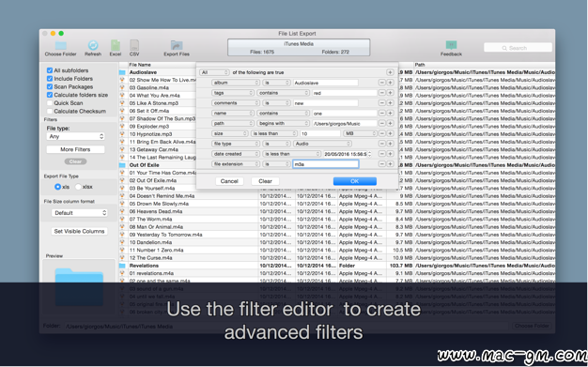Select the xls export radio button
The width and height of the screenshot is (588, 367).
coord(57,187)
